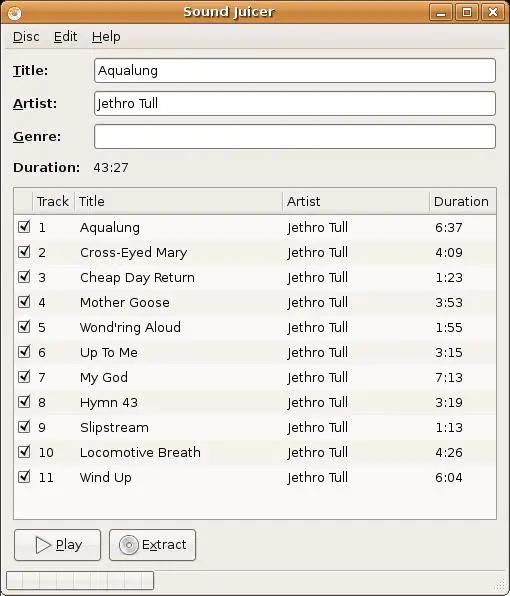This screenshot has width=510, height=596.
Task: Click the Artist column header
Action: point(356,201)
